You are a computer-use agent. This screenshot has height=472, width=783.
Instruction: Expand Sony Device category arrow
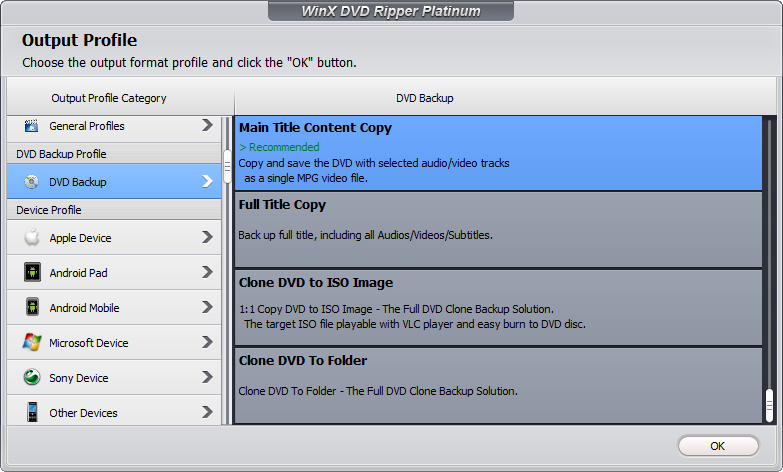[207, 377]
